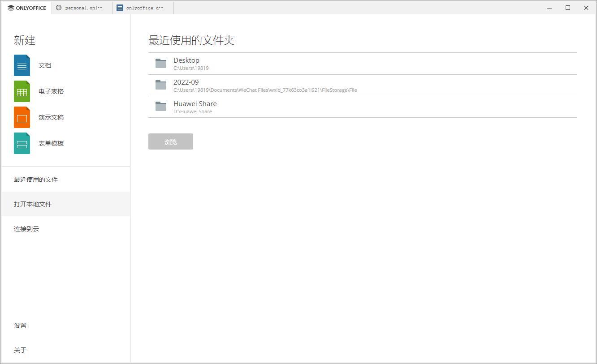Switch to the ONLYOFFICE home tab
The width and height of the screenshot is (597, 364).
click(26, 7)
